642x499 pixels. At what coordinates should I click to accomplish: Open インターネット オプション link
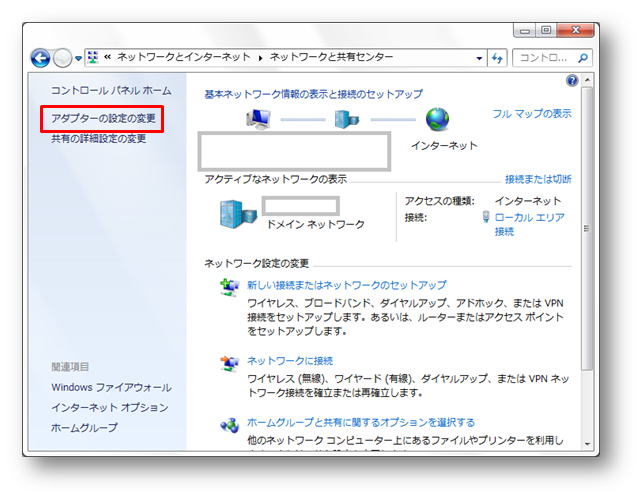pos(110,408)
